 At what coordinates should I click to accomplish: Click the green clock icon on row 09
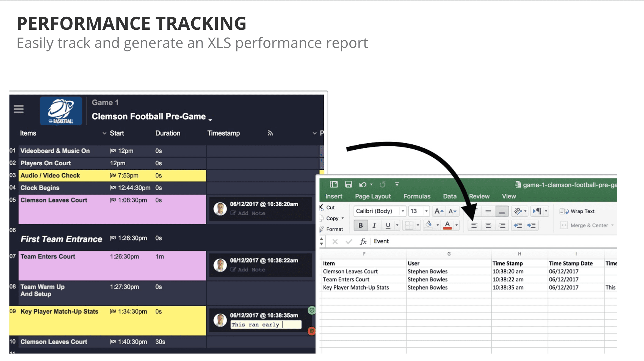tap(312, 310)
